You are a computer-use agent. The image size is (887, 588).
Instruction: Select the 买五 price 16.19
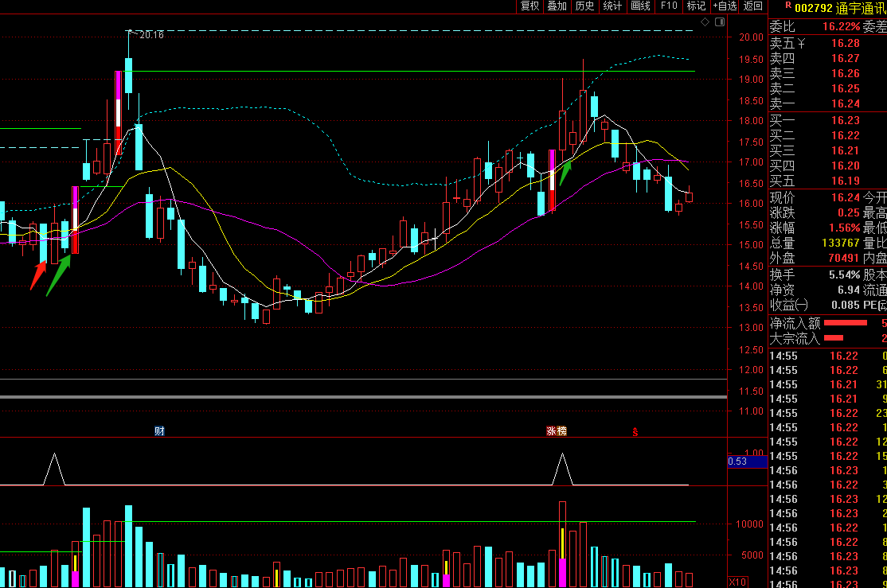(x=845, y=181)
